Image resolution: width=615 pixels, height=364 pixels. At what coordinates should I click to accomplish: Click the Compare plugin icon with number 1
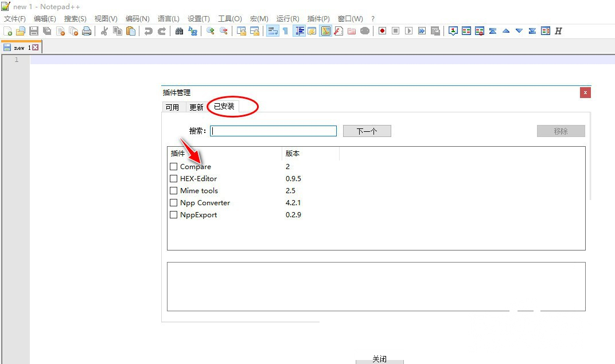pyautogui.click(x=453, y=31)
